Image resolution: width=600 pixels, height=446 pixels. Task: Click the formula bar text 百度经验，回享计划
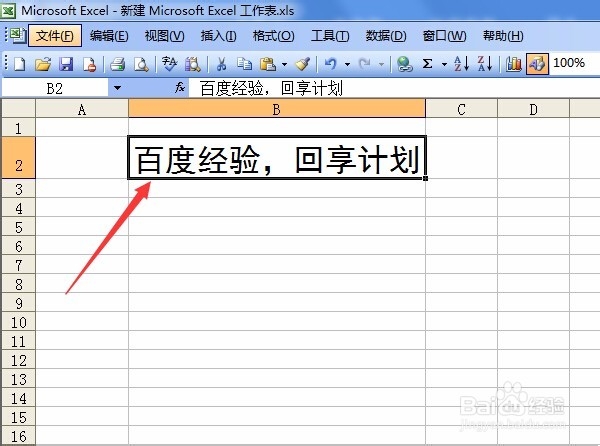(271, 88)
